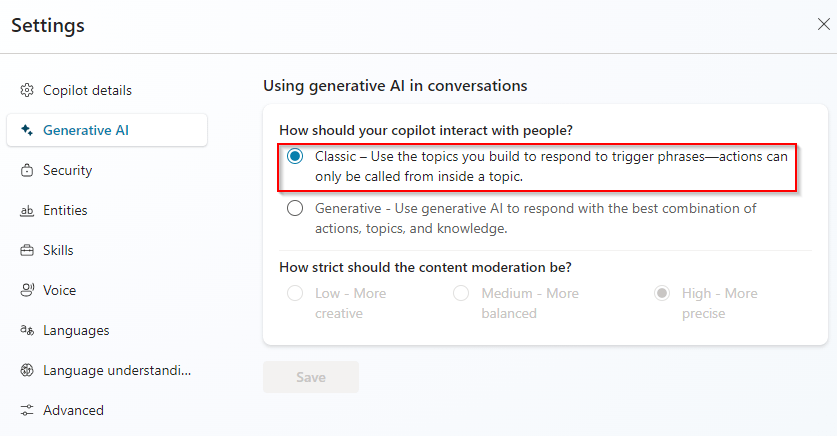Click the Security lock icon

(27, 170)
